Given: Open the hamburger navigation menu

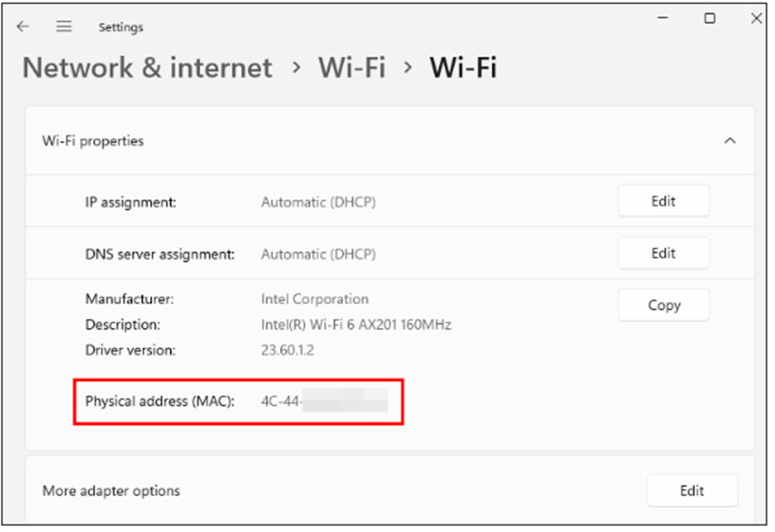Looking at the screenshot, I should point(64,27).
